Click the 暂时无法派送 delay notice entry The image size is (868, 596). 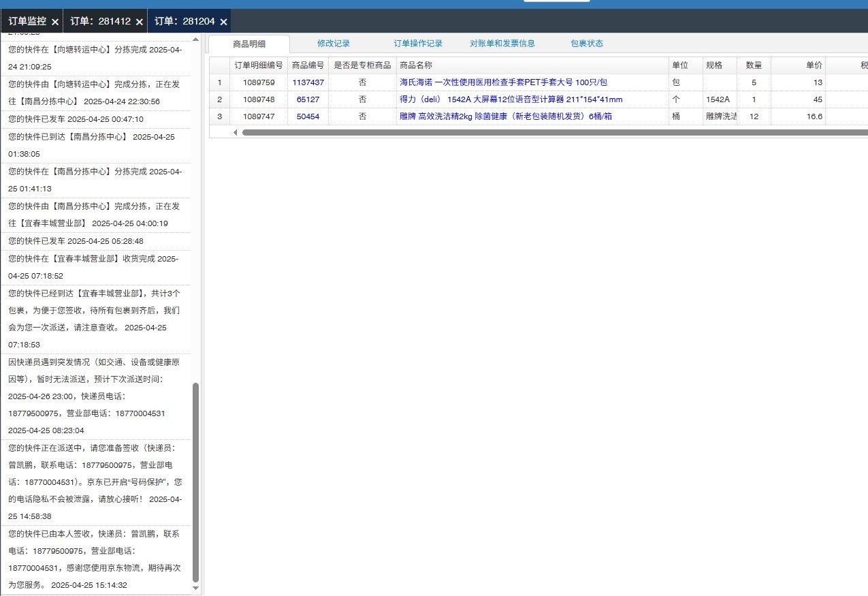pos(95,396)
